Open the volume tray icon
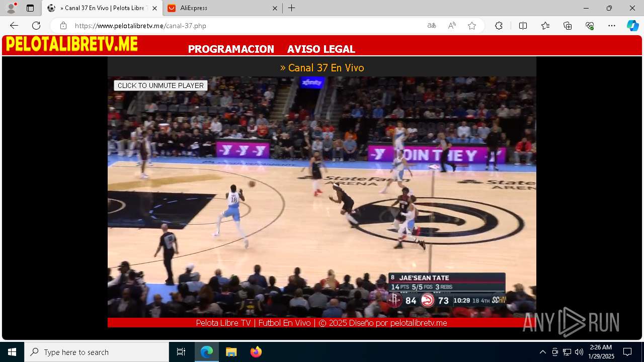This screenshot has width=644, height=362. pos(579,352)
